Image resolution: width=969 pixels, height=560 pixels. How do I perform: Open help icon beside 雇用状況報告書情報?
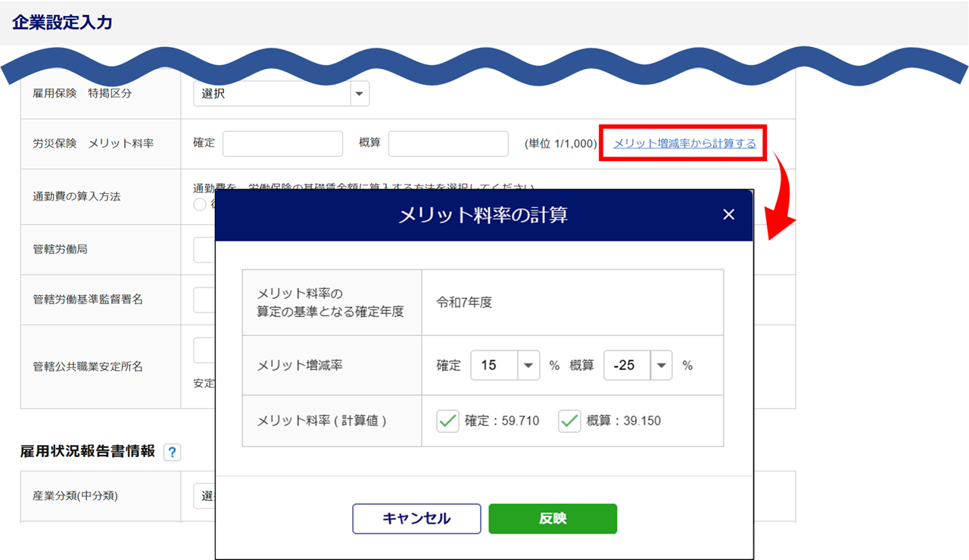(173, 453)
